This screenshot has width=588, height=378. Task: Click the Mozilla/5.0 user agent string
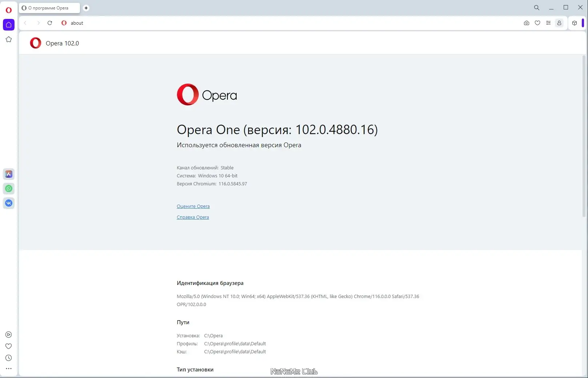(298, 301)
